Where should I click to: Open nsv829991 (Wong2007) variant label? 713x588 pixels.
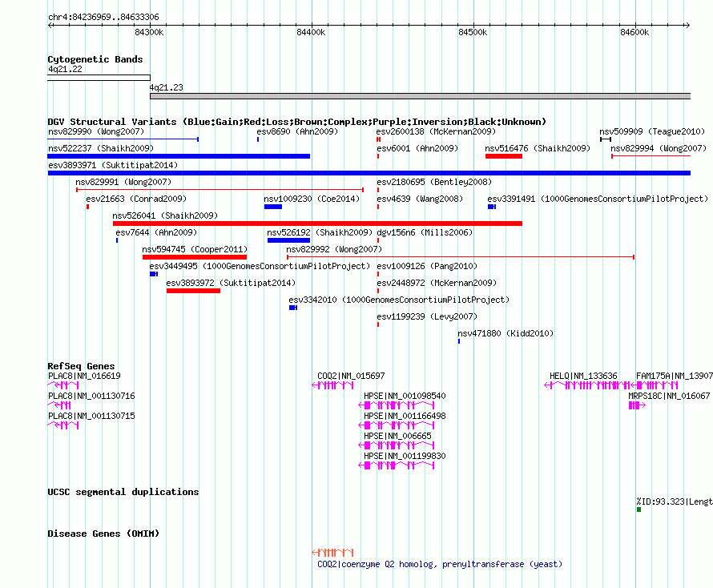point(123,182)
